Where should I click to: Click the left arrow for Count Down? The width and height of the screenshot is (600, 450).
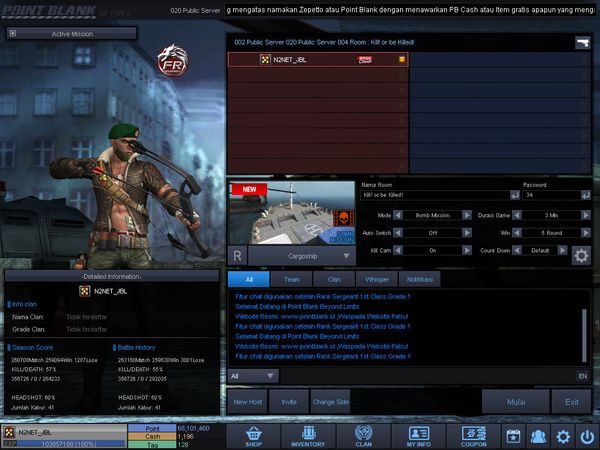click(x=517, y=250)
